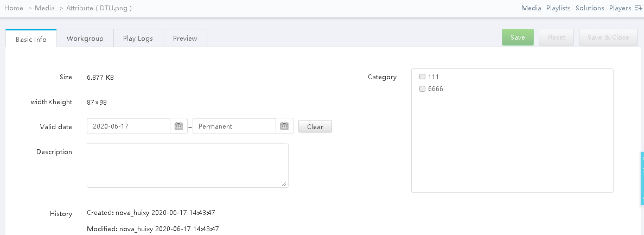Select the 6.877 KB size value
This screenshot has height=235, width=644.
[100, 77]
